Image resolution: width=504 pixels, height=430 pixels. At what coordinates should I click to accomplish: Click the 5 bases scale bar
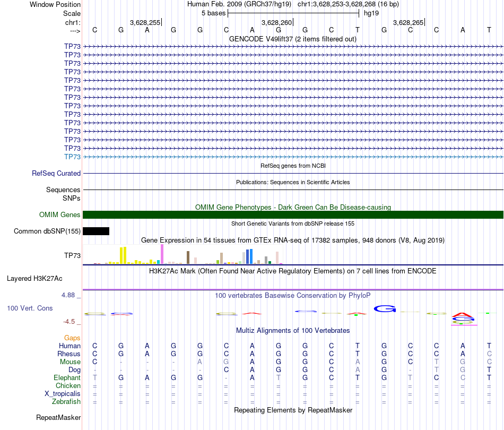pyautogui.click(x=293, y=13)
